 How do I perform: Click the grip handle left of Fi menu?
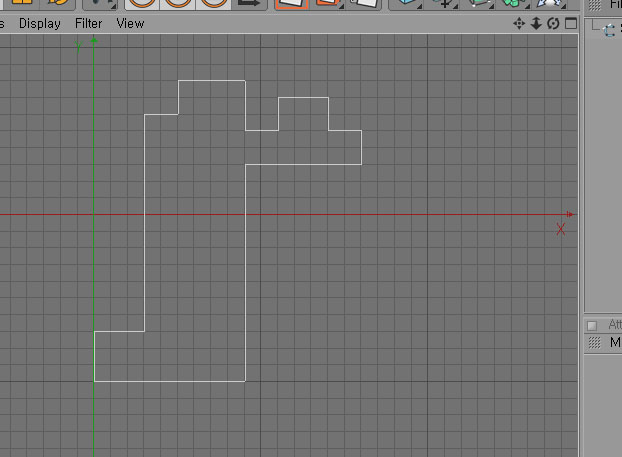point(594,5)
